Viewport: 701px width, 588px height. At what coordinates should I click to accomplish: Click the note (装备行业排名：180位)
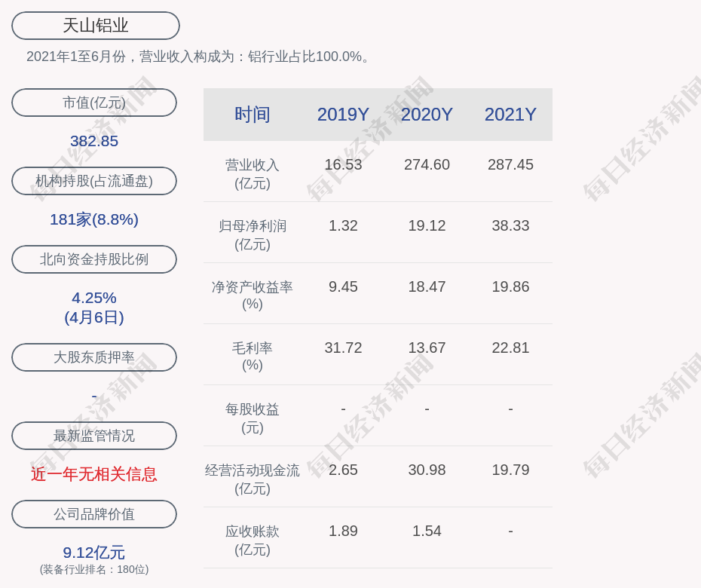94,569
